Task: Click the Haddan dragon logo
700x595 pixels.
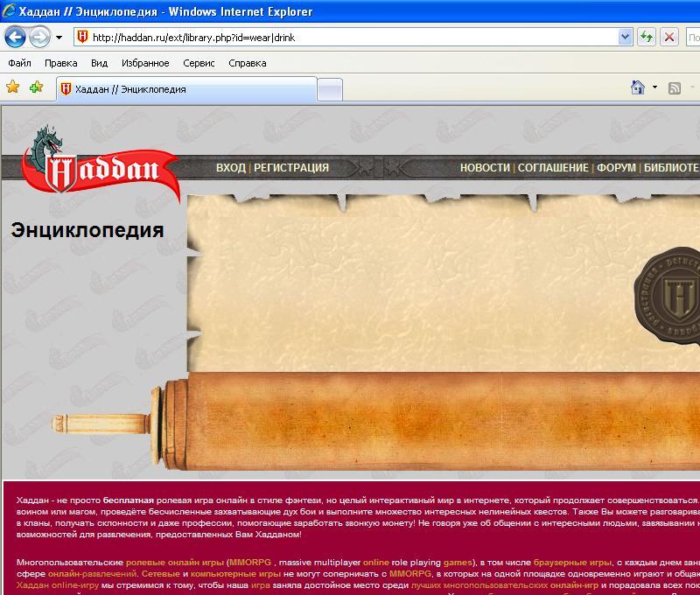Action: click(100, 164)
